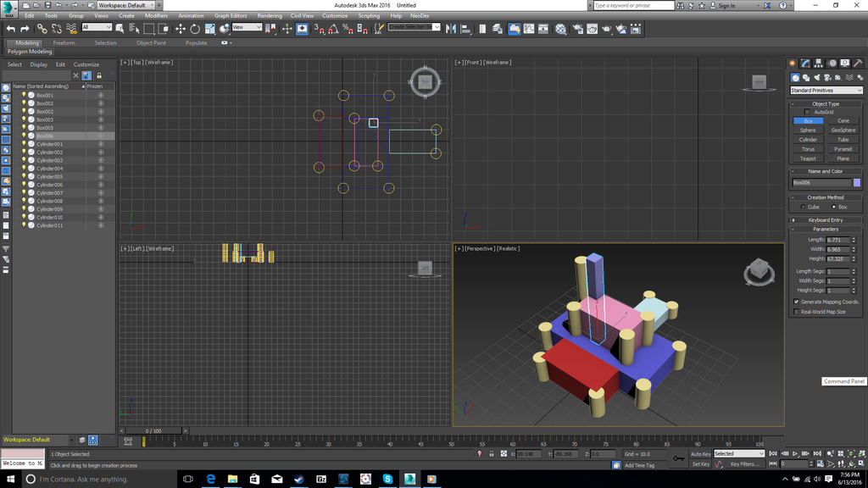This screenshot has height=488, width=868.
Task: Open the key mode Selected dropdown
Action: pyautogui.click(x=739, y=454)
